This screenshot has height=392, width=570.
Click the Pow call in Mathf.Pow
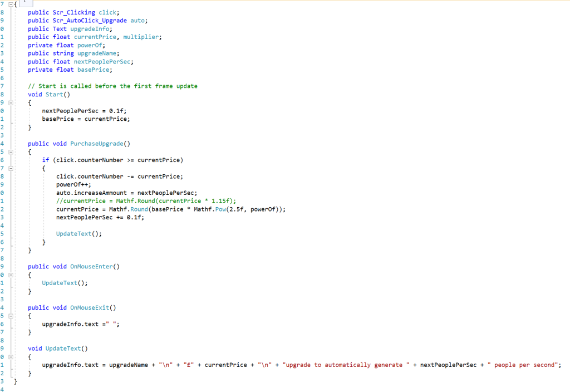click(x=217, y=209)
